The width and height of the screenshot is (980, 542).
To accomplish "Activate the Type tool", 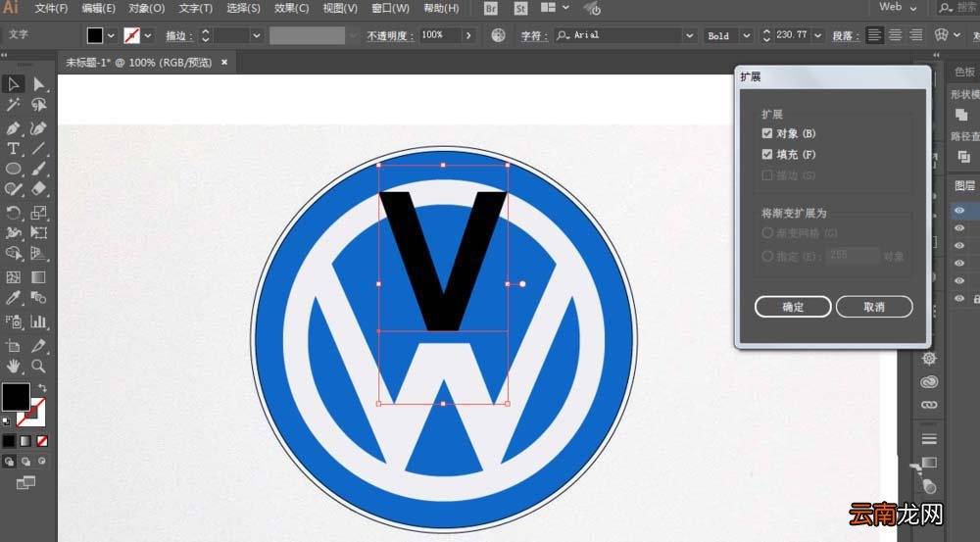I will 13,149.
